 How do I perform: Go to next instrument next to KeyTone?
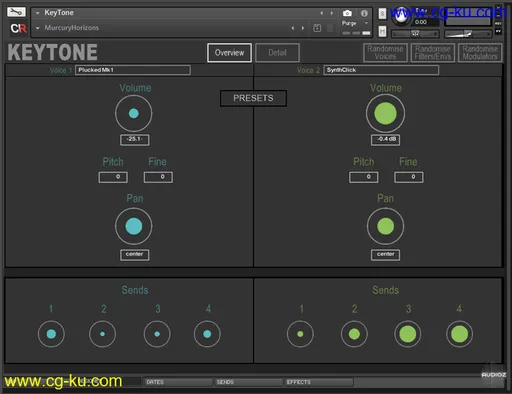[x=332, y=13]
